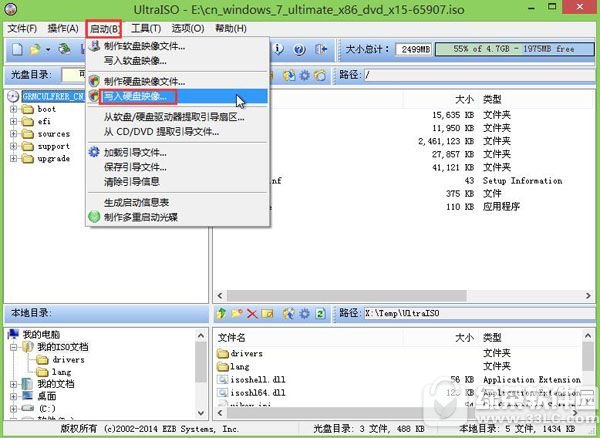Screen dimensions: 600x438
Task: Click the exit door toolbar icon
Action: [x=321, y=49]
